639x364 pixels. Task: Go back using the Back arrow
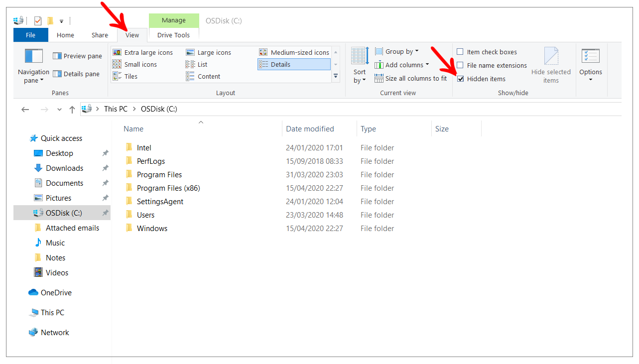point(25,110)
